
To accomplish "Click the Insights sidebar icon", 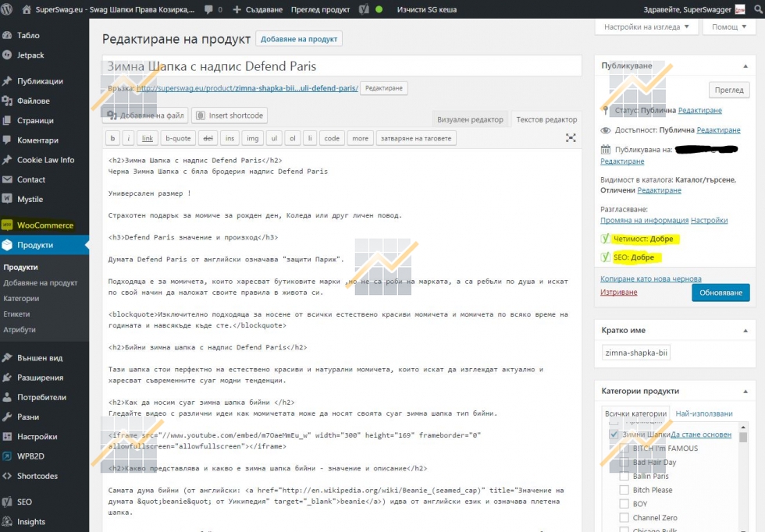I will (x=7, y=521).
